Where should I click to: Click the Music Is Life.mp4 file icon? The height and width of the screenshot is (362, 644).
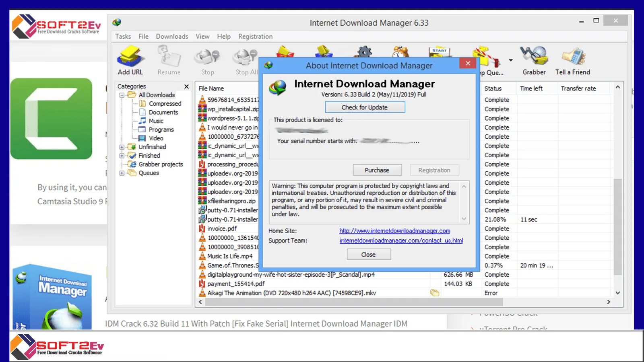(202, 256)
